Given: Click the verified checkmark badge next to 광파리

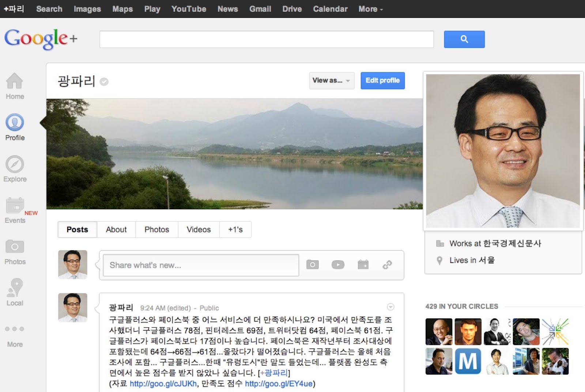Looking at the screenshot, I should coord(104,81).
